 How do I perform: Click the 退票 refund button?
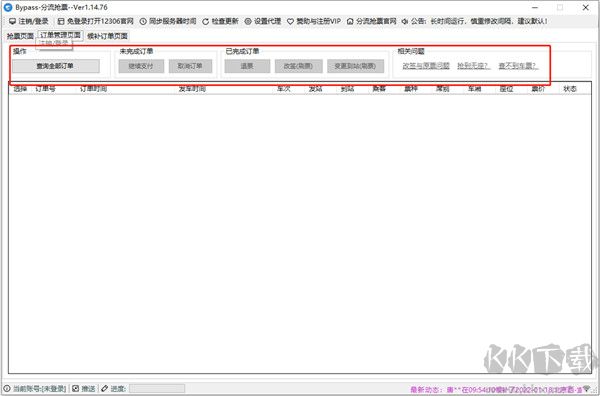tap(247, 66)
